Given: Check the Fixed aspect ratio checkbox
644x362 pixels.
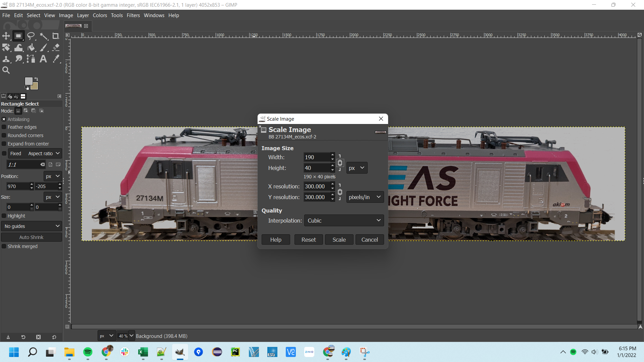Looking at the screenshot, I should pyautogui.click(x=4, y=154).
